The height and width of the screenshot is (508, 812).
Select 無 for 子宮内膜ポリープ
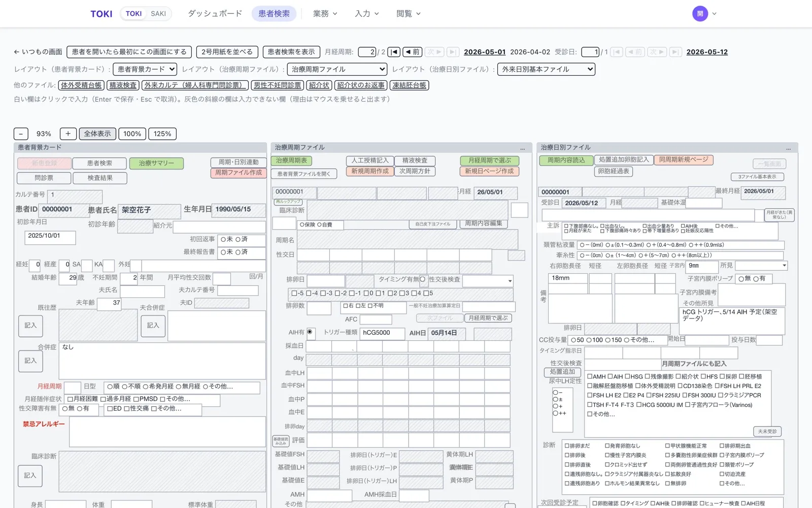741,278
